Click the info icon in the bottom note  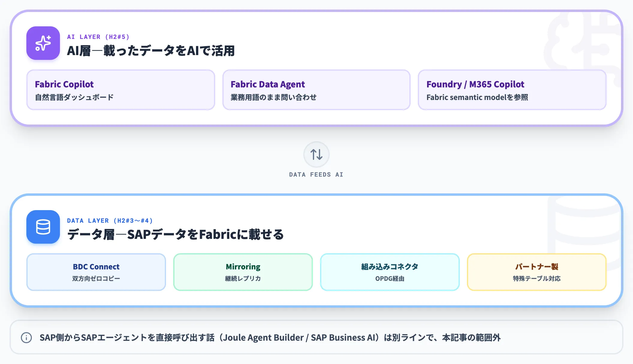[26, 338]
